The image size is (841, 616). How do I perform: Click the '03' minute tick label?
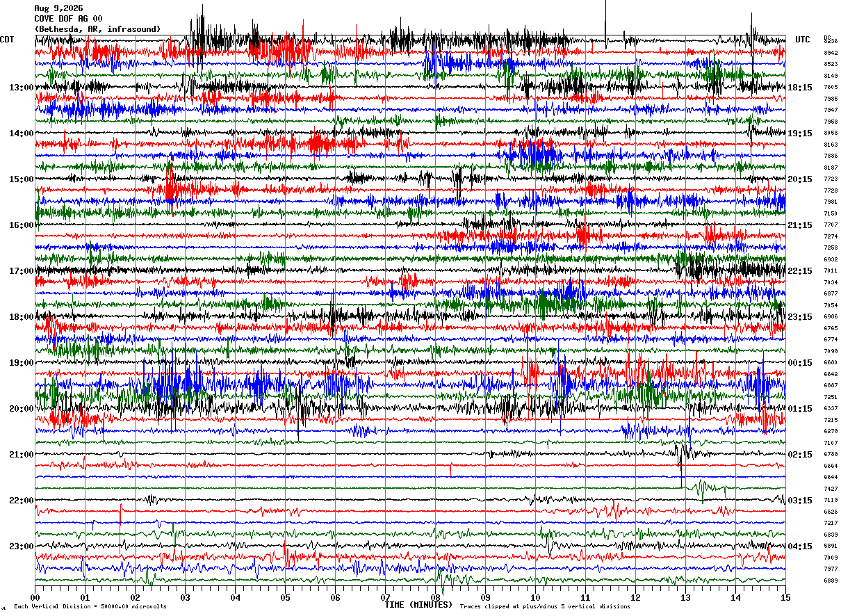tap(185, 598)
